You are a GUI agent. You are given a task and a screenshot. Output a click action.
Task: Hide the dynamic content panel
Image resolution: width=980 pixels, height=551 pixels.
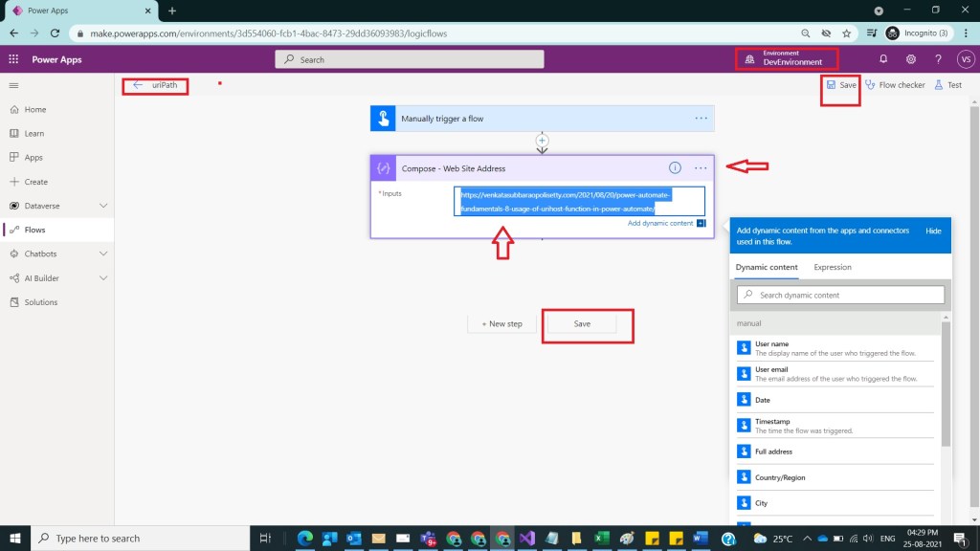933,231
